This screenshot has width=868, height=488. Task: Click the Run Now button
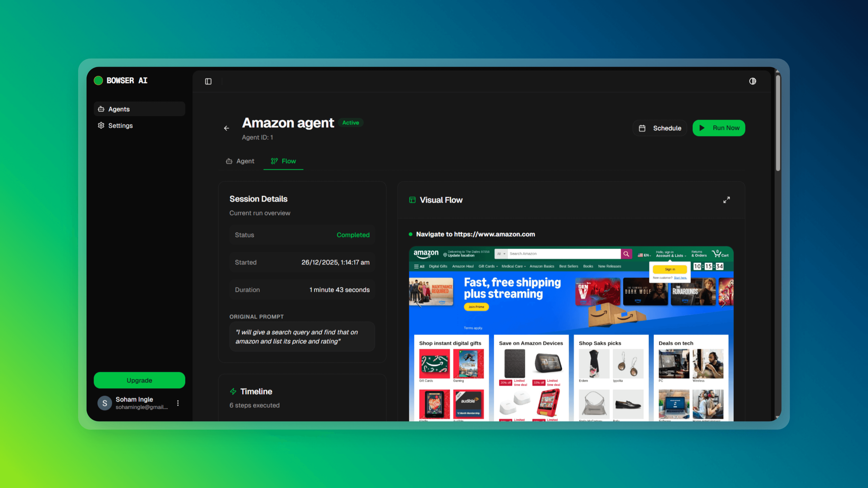719,128
